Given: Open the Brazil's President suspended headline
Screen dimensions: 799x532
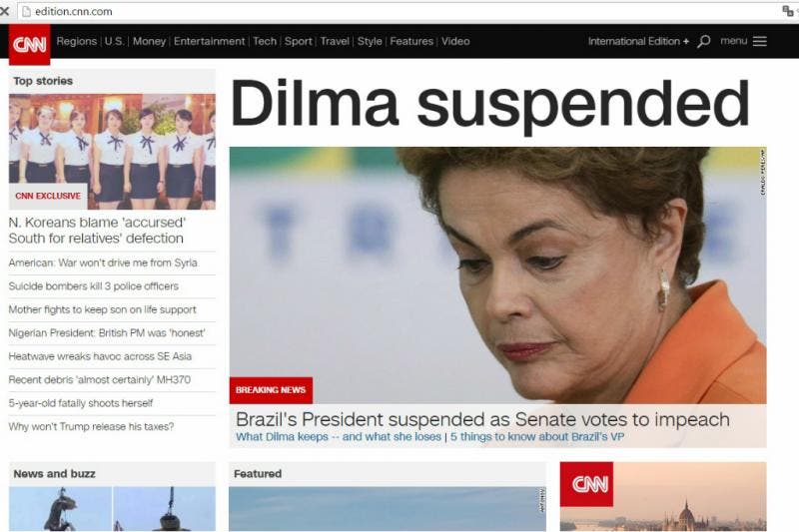Looking at the screenshot, I should coord(482,419).
